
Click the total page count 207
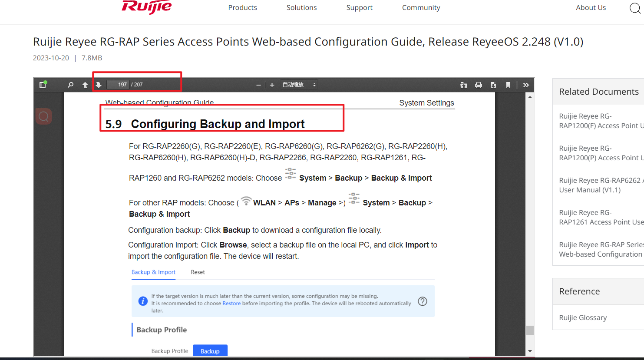138,85
